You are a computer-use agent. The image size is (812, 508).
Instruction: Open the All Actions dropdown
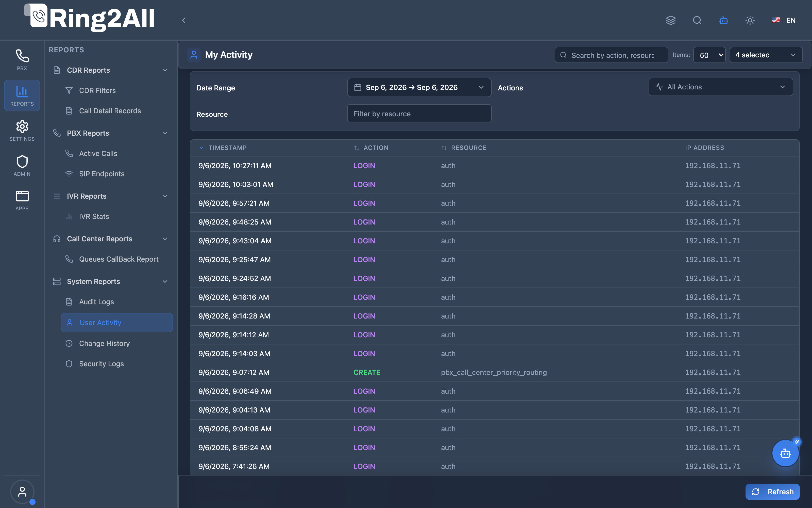(x=721, y=87)
